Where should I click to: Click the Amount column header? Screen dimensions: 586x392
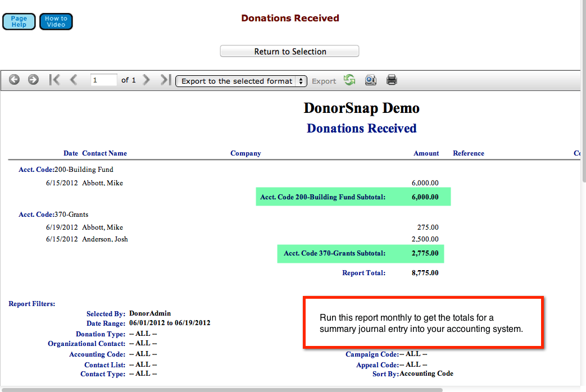[426, 153]
